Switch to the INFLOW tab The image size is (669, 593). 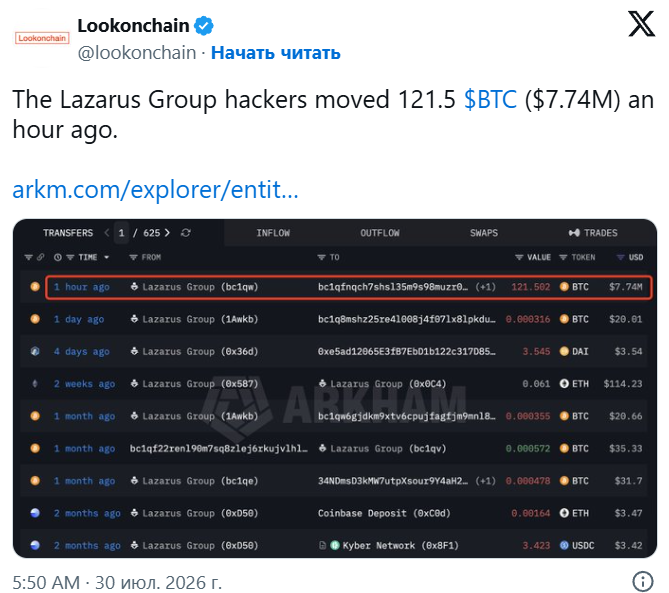[273, 233]
